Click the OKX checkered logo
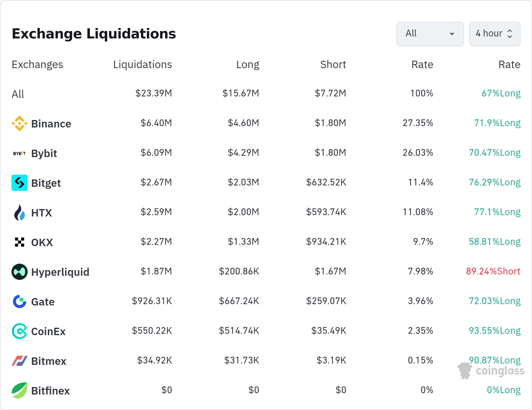The image size is (532, 410). coord(19,242)
